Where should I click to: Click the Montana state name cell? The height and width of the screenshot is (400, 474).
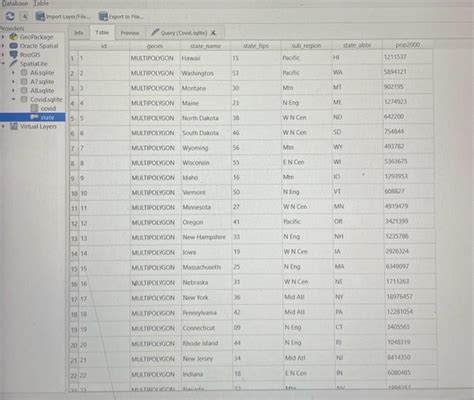[206, 88]
